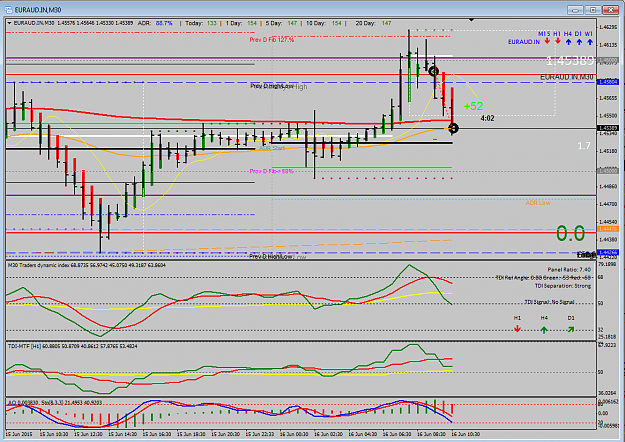Click the chart shift triangle marker at top
The image size is (625, 442).
(472, 20)
